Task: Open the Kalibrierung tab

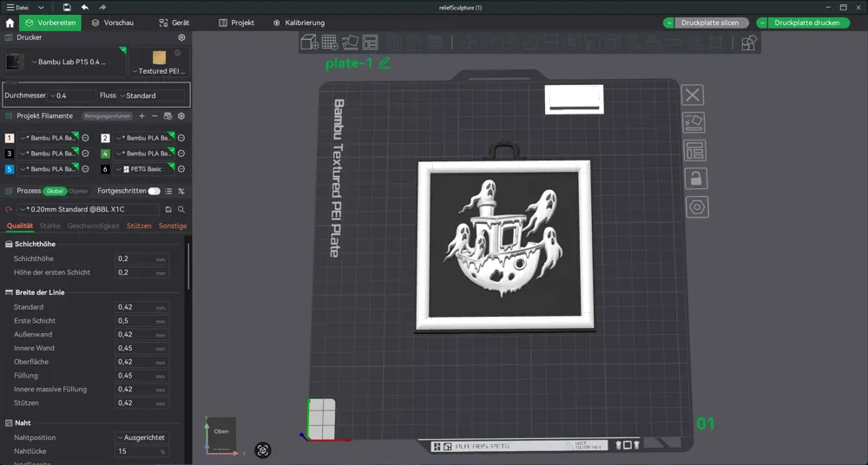Action: 299,23
